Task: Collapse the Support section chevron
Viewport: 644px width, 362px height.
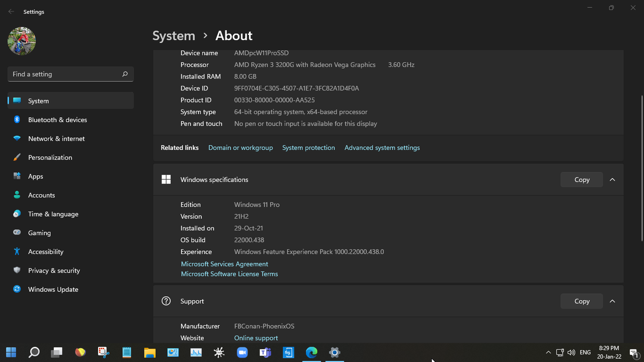Action: click(612, 301)
